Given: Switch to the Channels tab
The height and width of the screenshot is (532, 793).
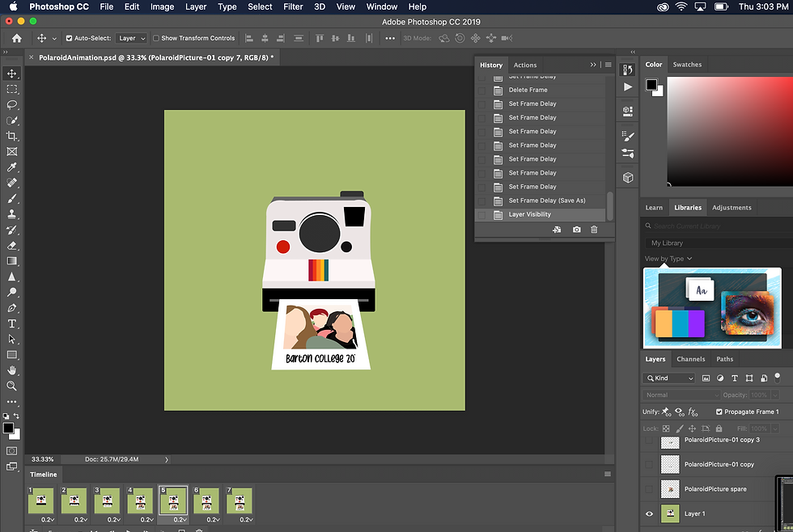Looking at the screenshot, I should click(x=691, y=359).
